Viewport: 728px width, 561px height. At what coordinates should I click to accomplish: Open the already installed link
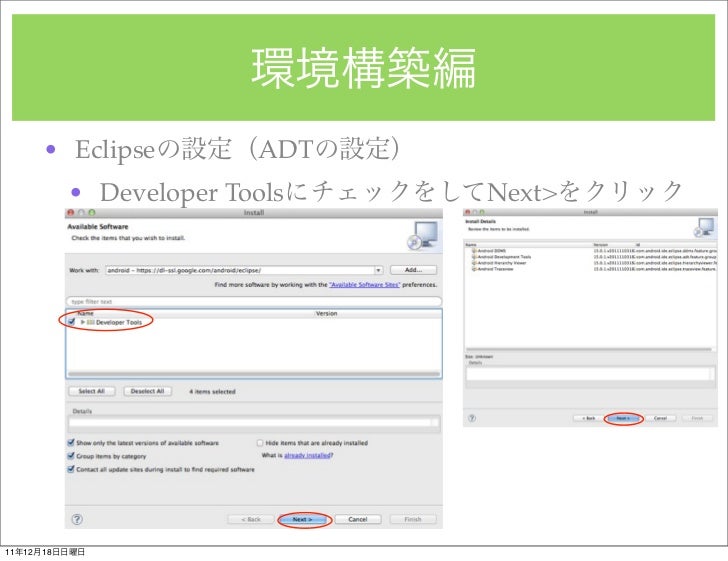307,455
